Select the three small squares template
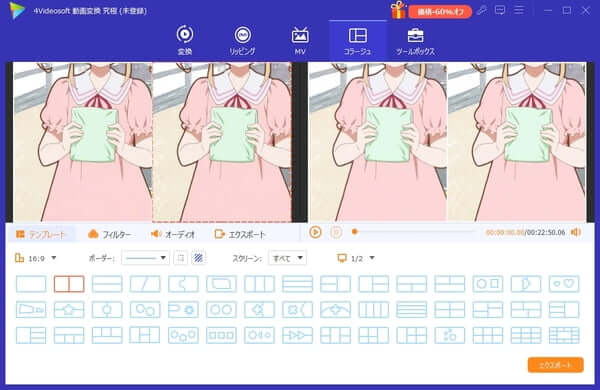600x390 pixels. (221, 335)
